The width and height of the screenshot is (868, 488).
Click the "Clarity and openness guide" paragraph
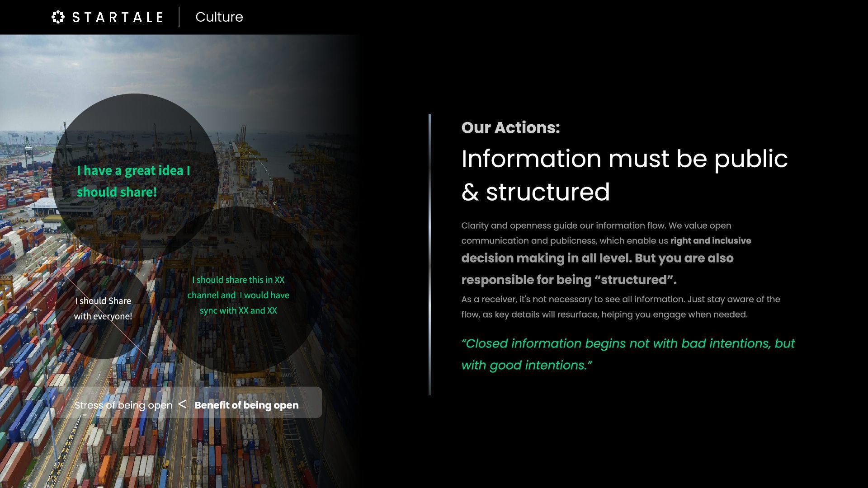pyautogui.click(x=596, y=225)
